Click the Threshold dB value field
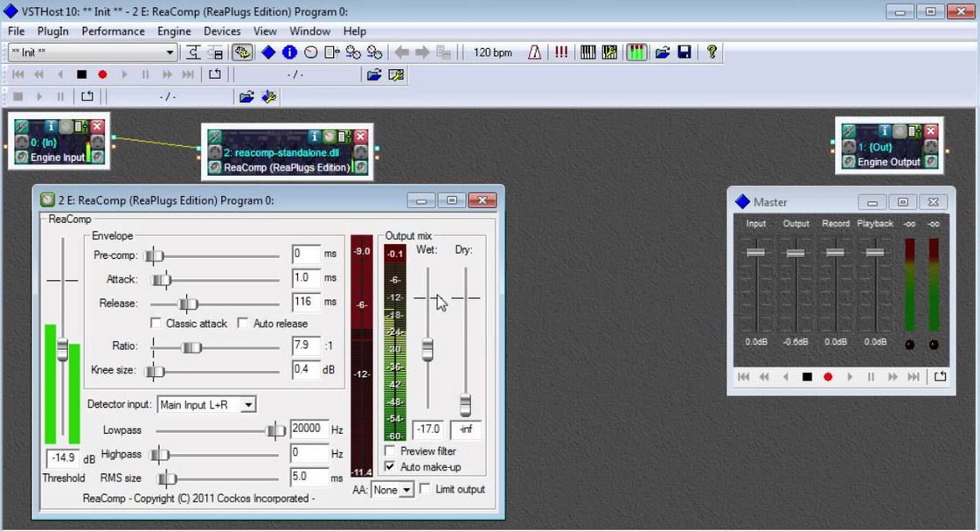 click(x=63, y=458)
